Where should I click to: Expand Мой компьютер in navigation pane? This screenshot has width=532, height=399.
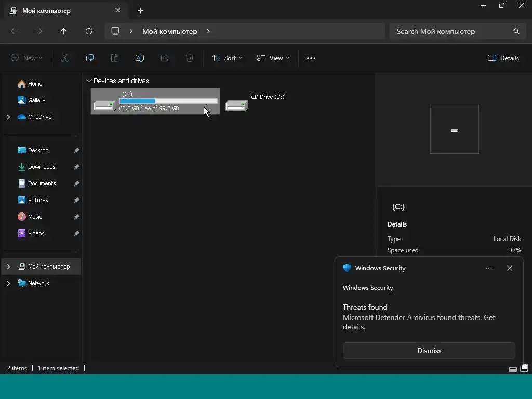[x=8, y=267]
